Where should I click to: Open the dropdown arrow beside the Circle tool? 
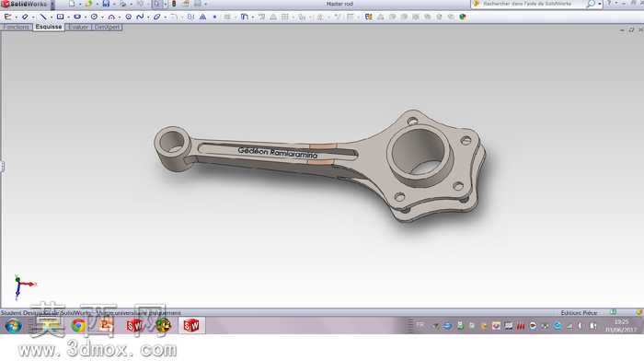pos(102,17)
